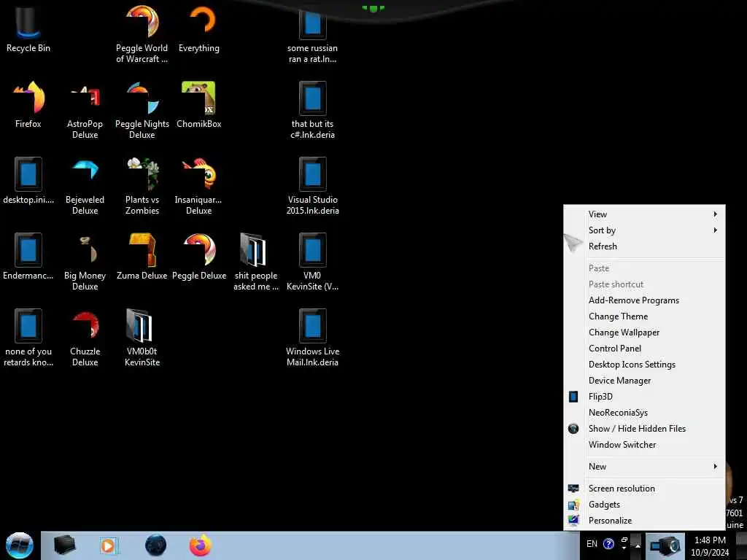Select the AstroPop Deluxe icon
The height and width of the screenshot is (560, 747).
click(x=85, y=111)
